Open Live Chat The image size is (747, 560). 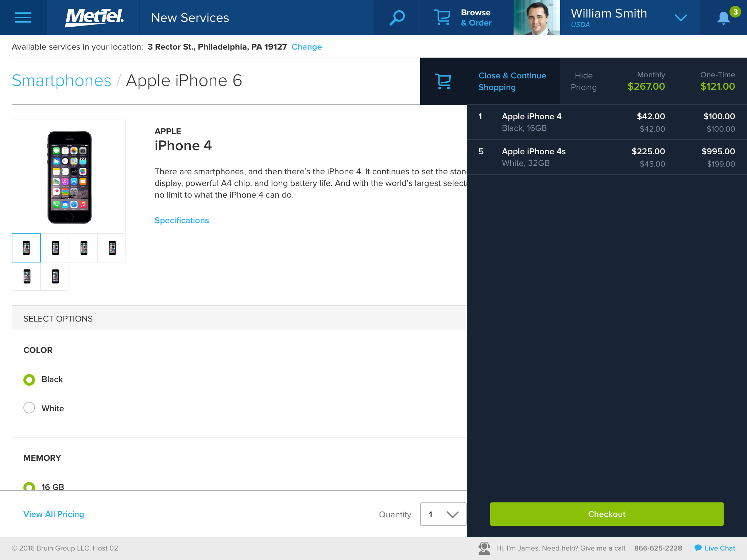pyautogui.click(x=715, y=548)
